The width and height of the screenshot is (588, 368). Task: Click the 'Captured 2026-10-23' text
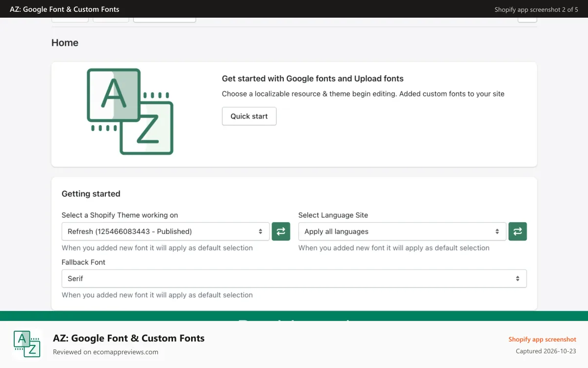[x=546, y=351]
